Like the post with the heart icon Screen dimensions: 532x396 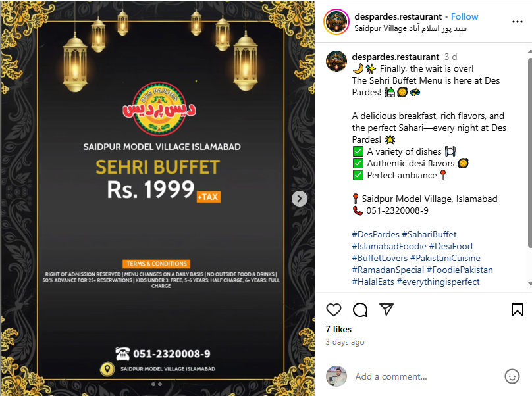[x=334, y=310]
